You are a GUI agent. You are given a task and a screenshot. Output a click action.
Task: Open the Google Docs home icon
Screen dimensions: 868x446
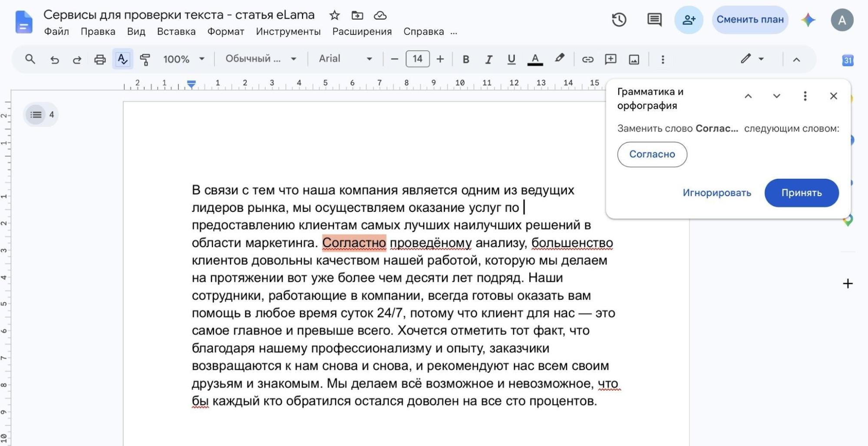23,22
